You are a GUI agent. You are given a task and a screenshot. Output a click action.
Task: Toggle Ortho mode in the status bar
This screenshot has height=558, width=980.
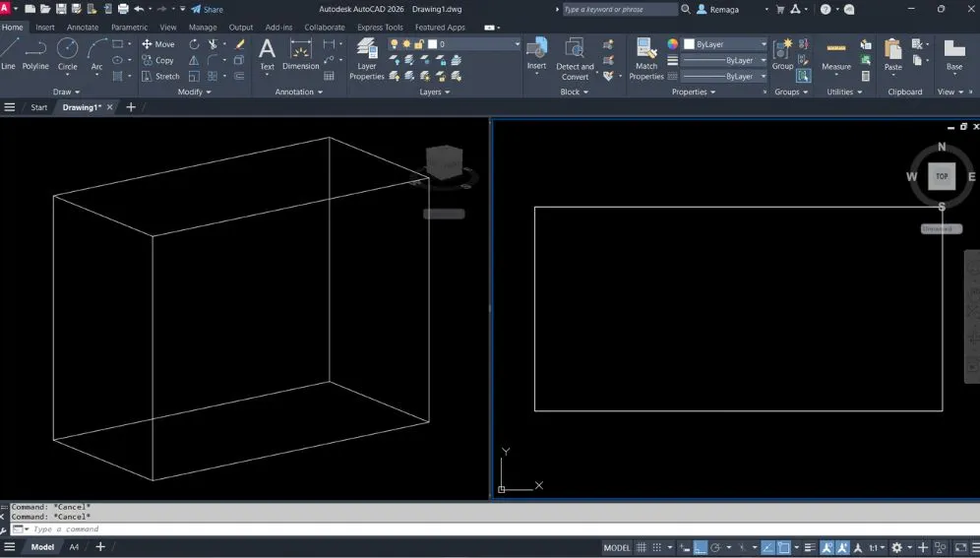coord(700,548)
